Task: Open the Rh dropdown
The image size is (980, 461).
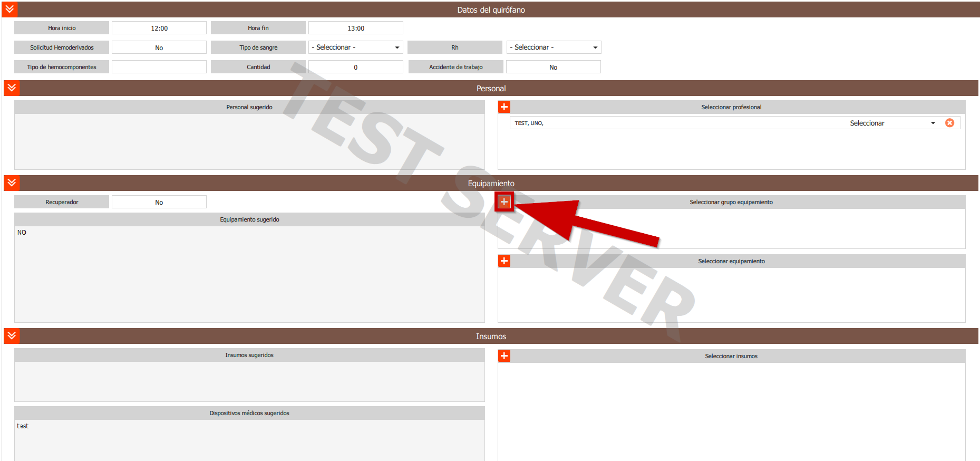Action: [x=554, y=47]
